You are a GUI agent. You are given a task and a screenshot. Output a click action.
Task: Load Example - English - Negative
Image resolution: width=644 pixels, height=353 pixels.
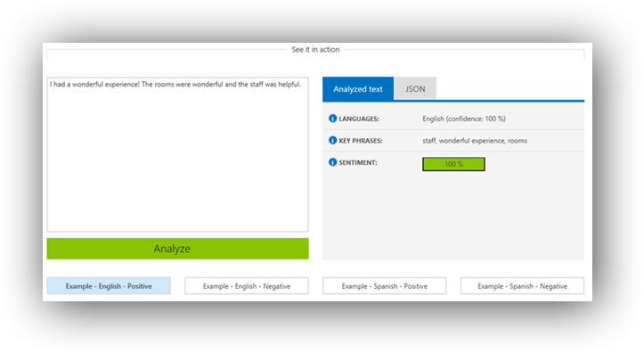(x=247, y=286)
